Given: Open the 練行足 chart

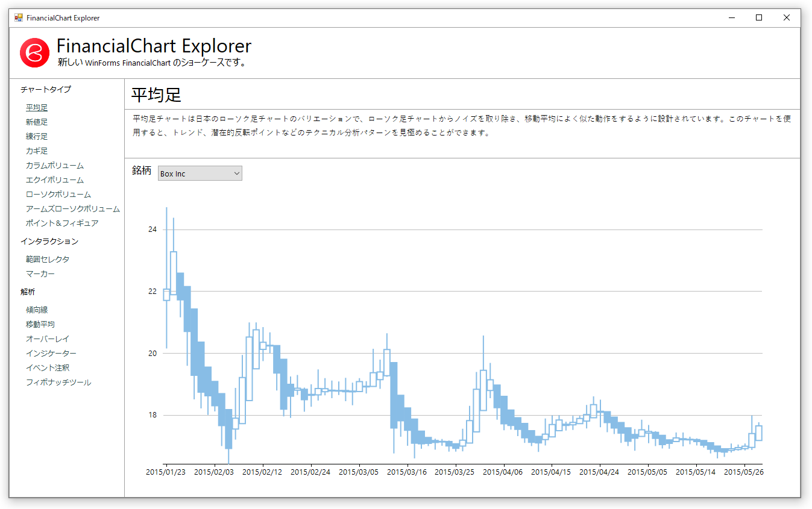Looking at the screenshot, I should coord(37,137).
